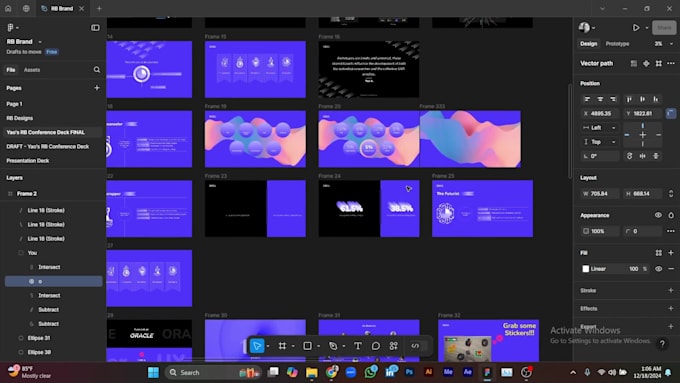Open DRAFT - Yao's RB Conference Deck page
680x383 pixels.
pos(47,147)
